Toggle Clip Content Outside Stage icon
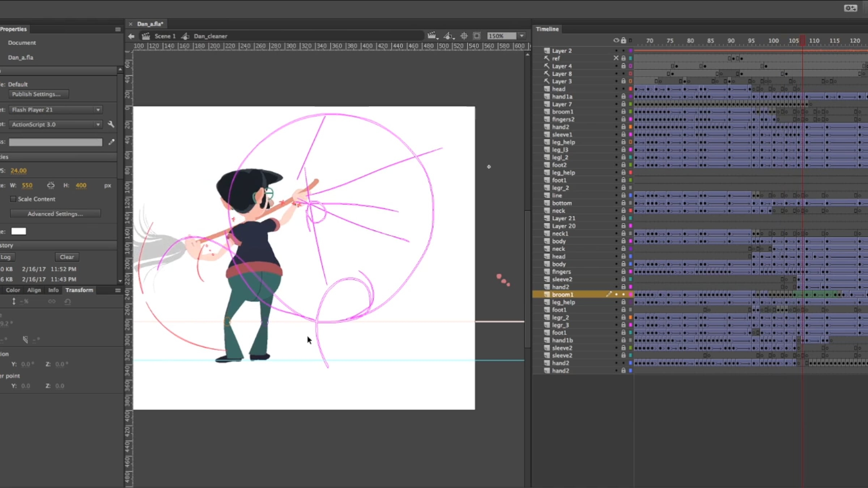This screenshot has width=868, height=488. tap(477, 36)
